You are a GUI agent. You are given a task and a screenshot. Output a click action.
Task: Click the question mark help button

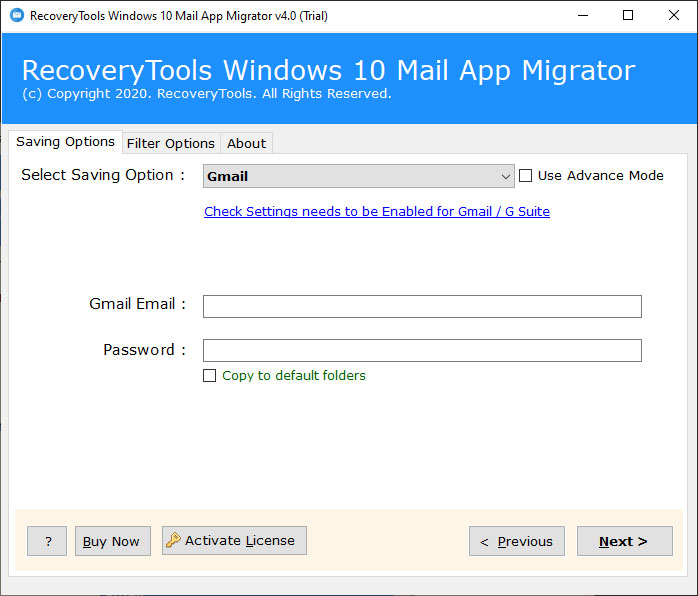[x=47, y=541]
